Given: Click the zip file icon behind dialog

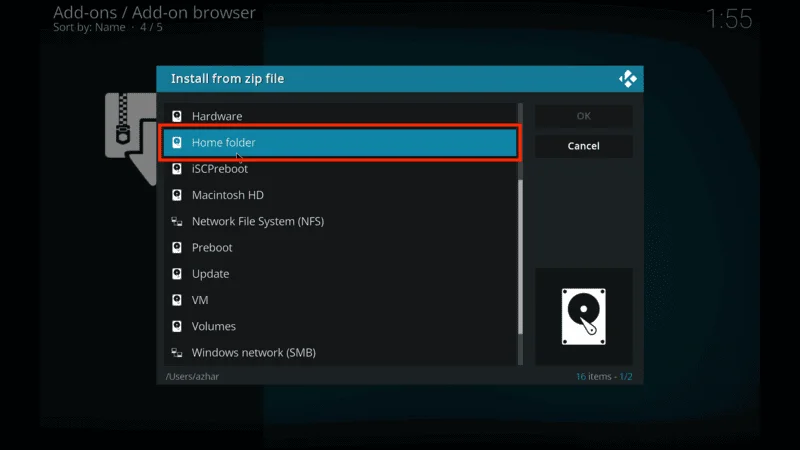Looking at the screenshot, I should click(x=131, y=138).
